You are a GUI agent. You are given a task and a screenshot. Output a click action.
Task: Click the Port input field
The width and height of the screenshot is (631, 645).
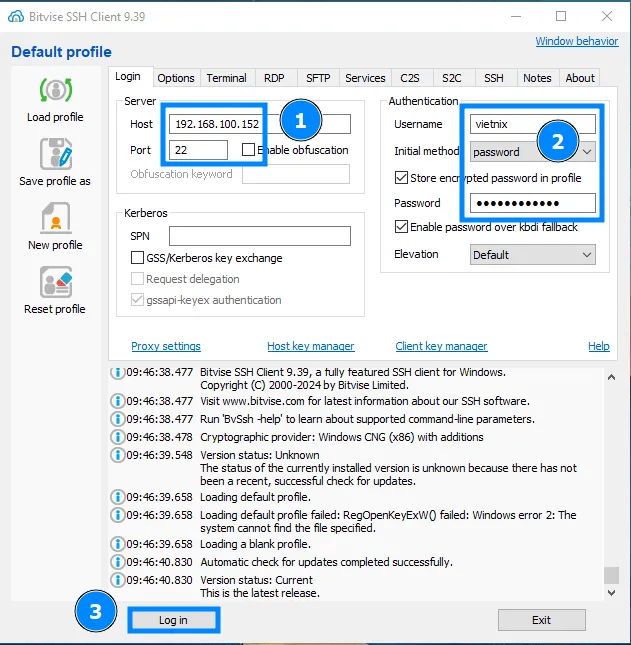tap(198, 150)
